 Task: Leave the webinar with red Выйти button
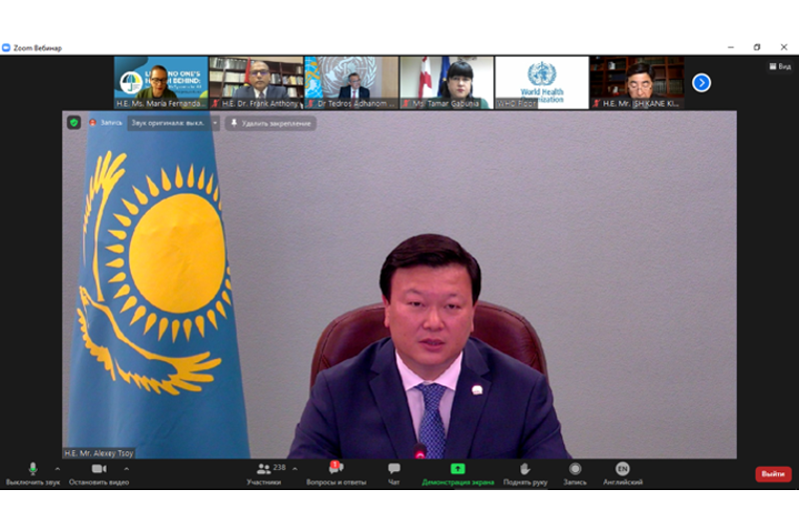pyautogui.click(x=773, y=474)
